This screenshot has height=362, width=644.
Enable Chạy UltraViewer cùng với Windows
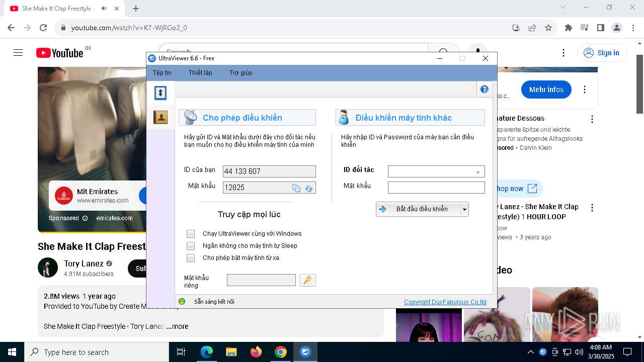[x=191, y=234]
